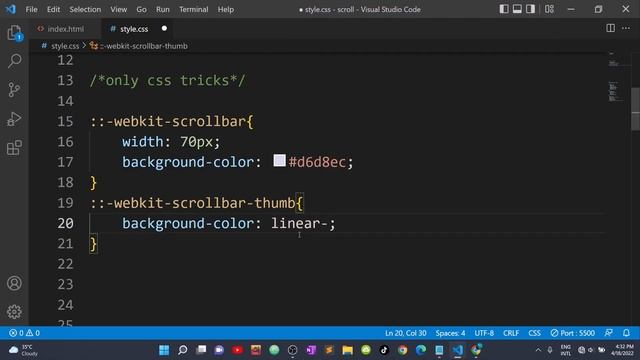The image size is (640, 360).
Task: Click the feedback icon in status bar
Action: pos(609,333)
